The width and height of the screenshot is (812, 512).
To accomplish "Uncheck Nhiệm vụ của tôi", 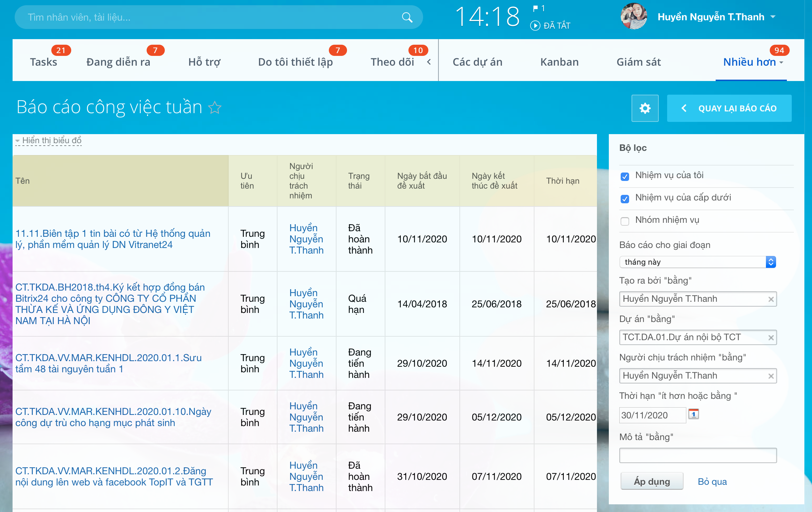I will [x=625, y=176].
